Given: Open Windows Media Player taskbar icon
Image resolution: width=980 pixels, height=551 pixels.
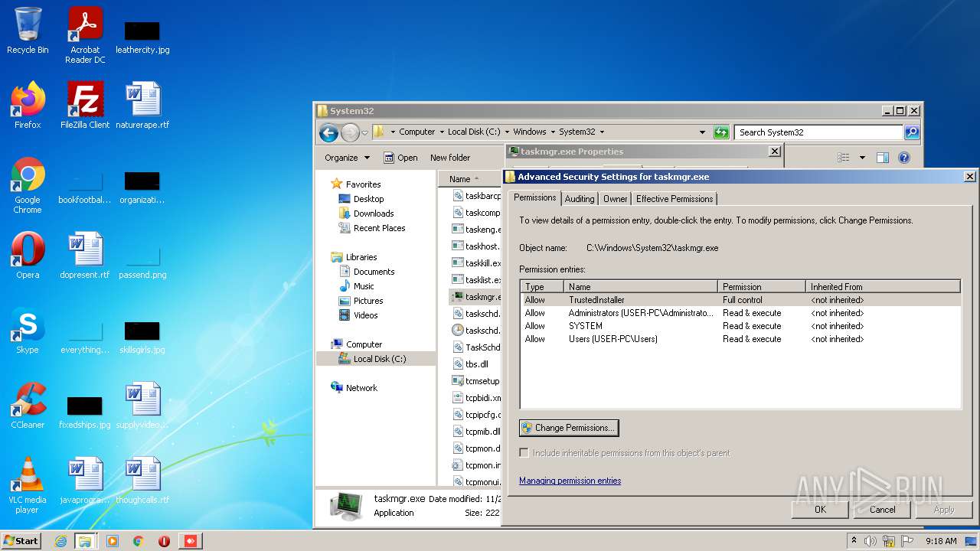Looking at the screenshot, I should pyautogui.click(x=113, y=541).
